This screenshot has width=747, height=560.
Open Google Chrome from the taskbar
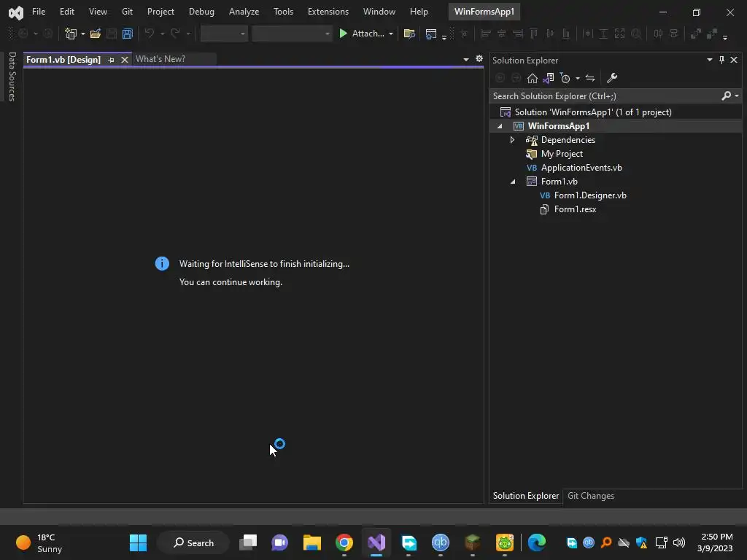pyautogui.click(x=344, y=542)
